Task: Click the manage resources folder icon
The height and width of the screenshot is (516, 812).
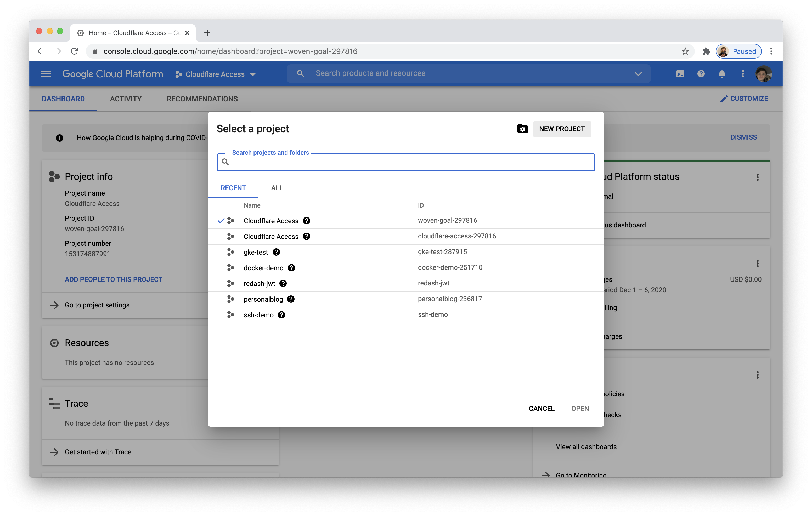Action: coord(522,129)
